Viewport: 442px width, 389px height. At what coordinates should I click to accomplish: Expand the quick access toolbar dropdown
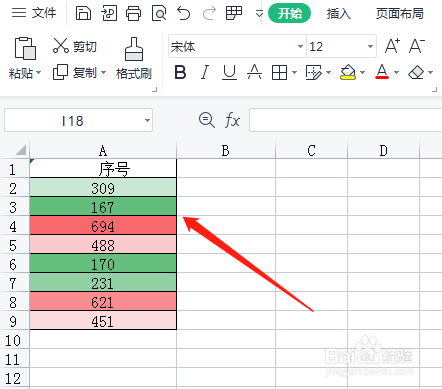click(x=259, y=14)
